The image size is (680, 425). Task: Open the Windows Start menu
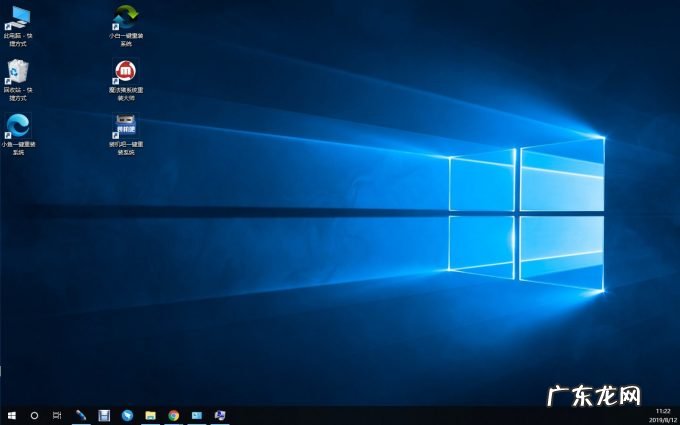[12, 415]
